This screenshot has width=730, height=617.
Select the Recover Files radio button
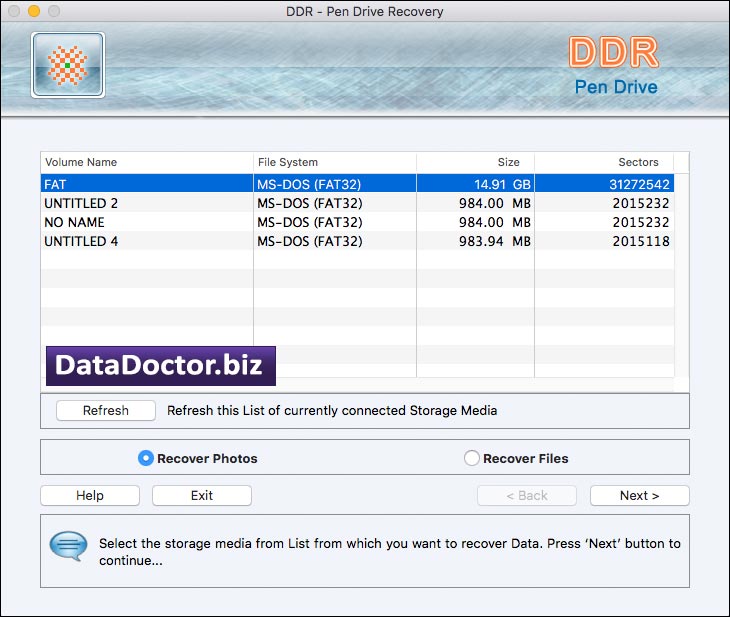click(x=472, y=458)
